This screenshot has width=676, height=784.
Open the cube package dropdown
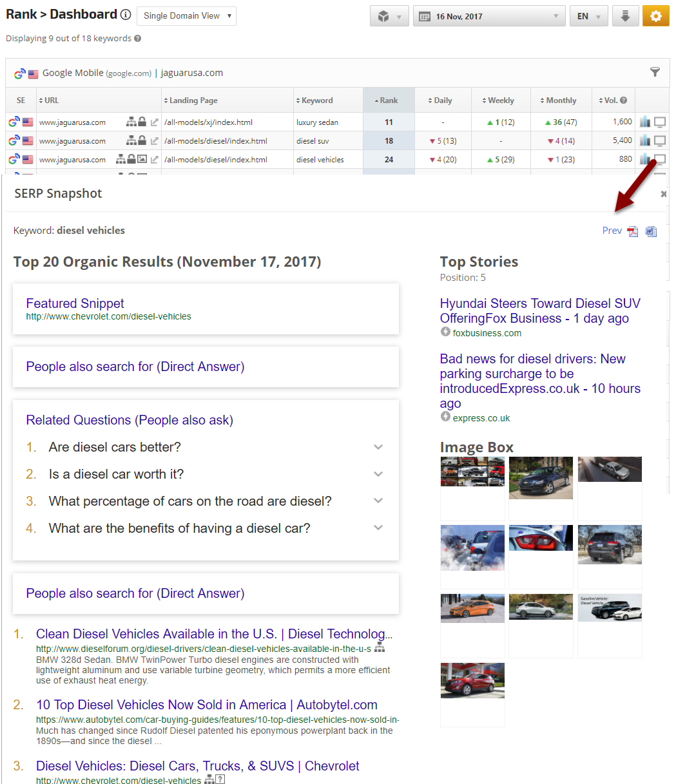(389, 16)
